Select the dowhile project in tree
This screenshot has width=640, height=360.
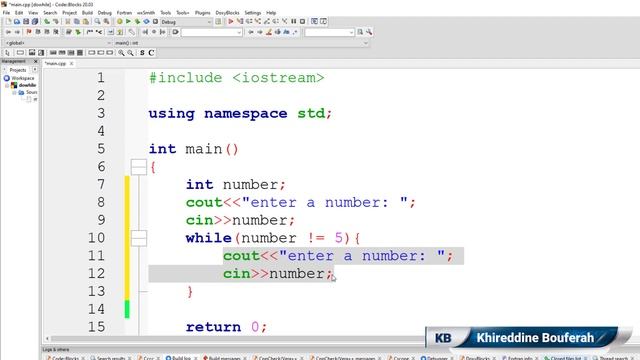coord(24,85)
